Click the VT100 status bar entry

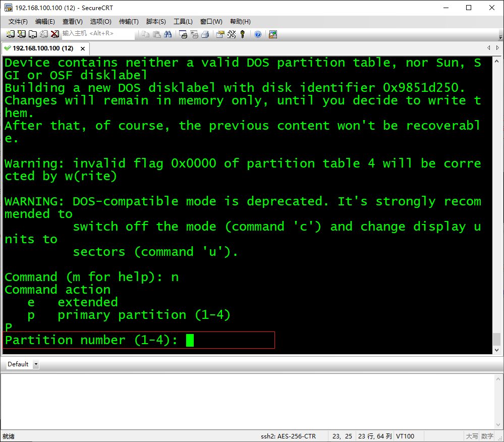click(405, 436)
